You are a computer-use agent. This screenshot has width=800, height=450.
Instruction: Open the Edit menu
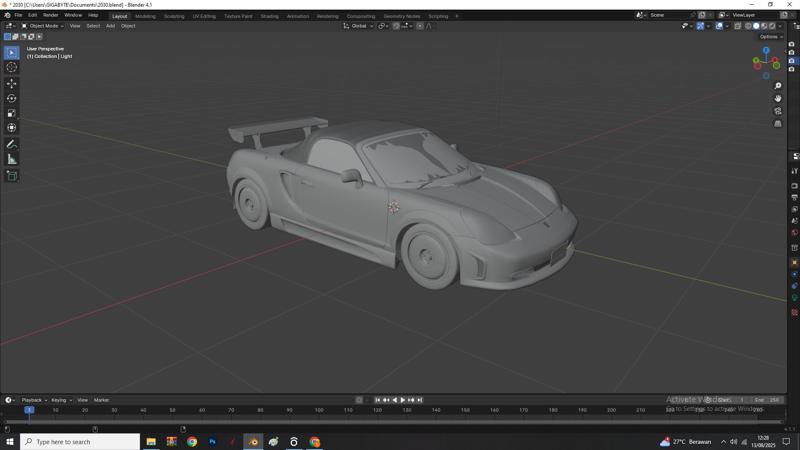(x=32, y=15)
